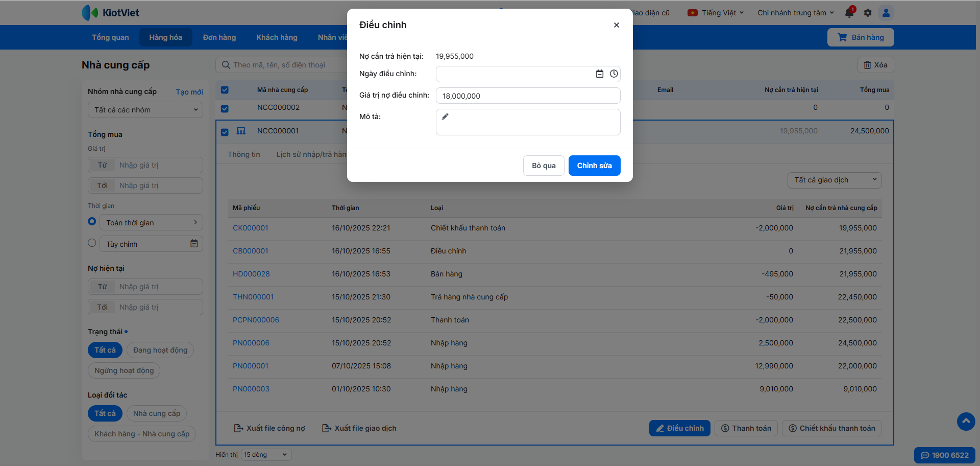The width and height of the screenshot is (980, 466).
Task: Uncheck NCC000002 row checkbox
Action: tap(225, 108)
